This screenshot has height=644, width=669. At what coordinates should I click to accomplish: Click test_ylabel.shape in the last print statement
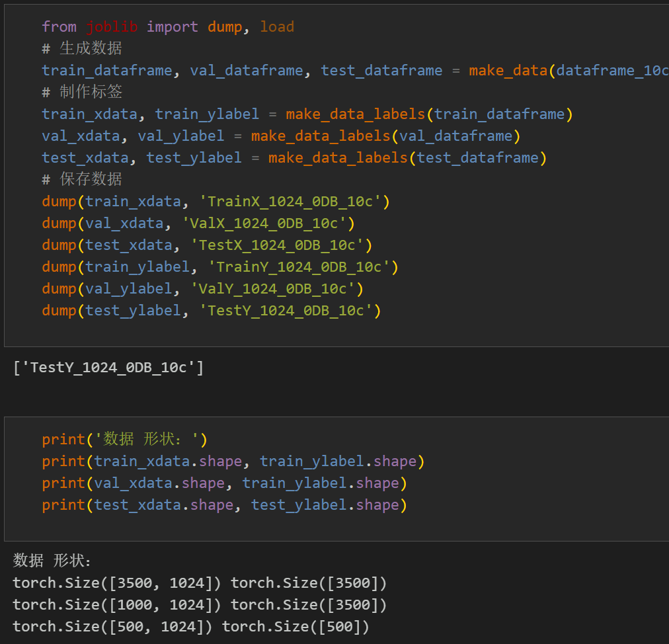coord(325,504)
